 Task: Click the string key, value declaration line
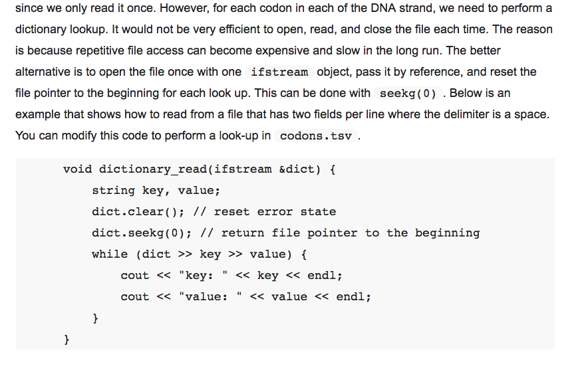click(156, 191)
